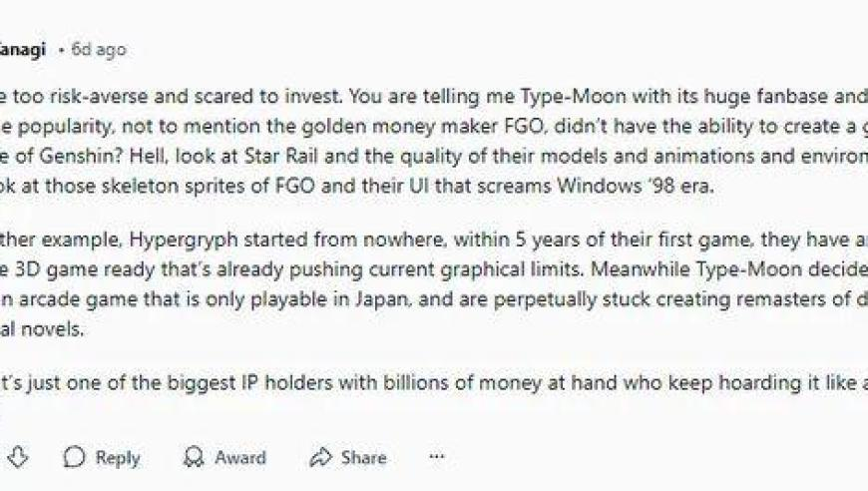Click the Reply text label
Viewport: 868px width, 491px height.
[118, 458]
